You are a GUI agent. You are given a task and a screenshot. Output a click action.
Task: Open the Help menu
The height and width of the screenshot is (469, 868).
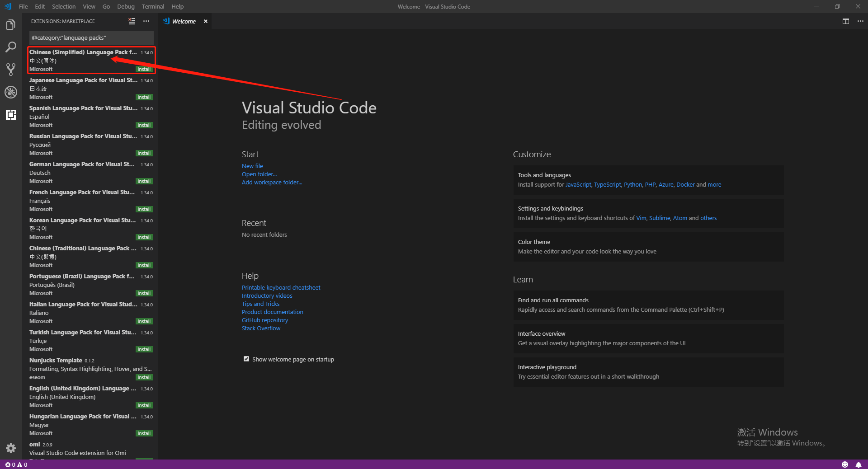[178, 6]
